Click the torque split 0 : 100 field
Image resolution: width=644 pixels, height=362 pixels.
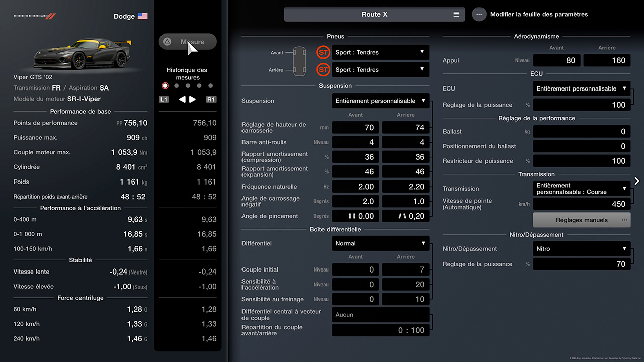point(380,330)
